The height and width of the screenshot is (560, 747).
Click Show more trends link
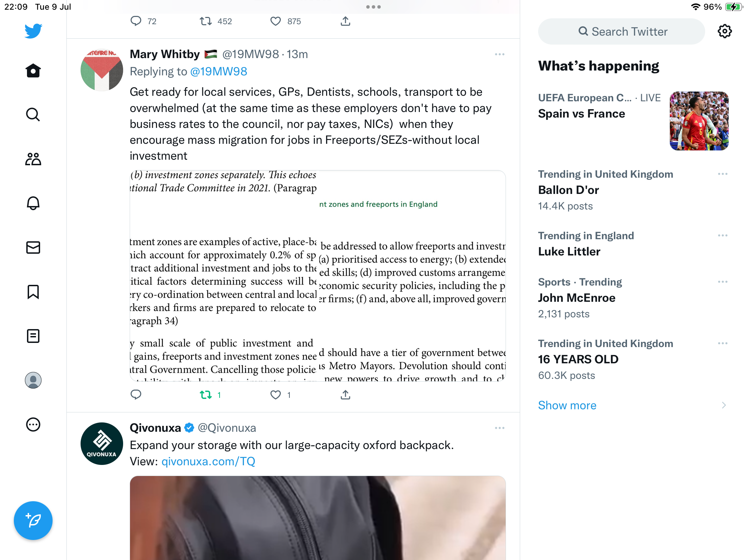pyautogui.click(x=567, y=405)
